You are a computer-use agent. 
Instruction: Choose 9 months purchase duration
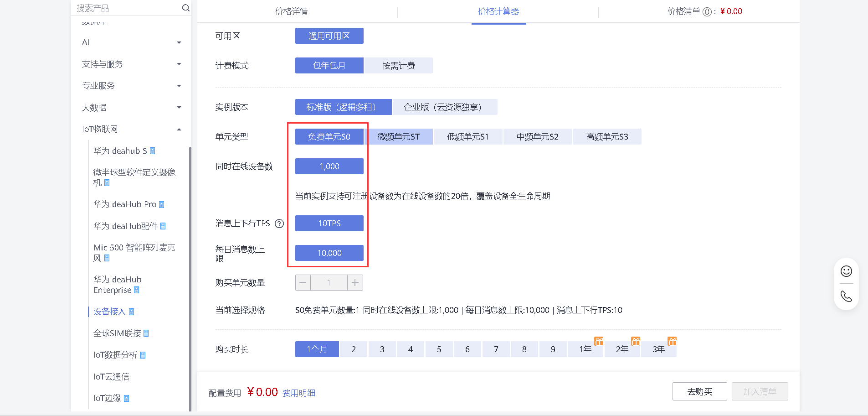pos(553,349)
